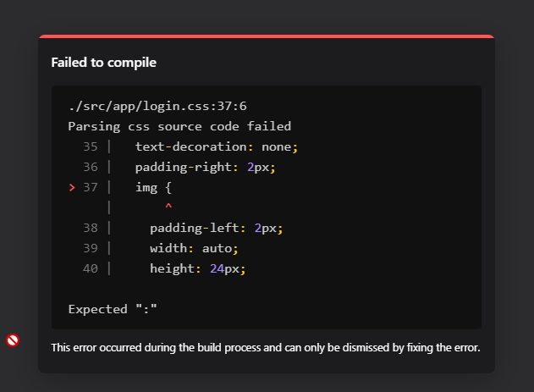The width and height of the screenshot is (534, 392).
Task: Click the red caret under the img selector
Action: [x=168, y=207]
